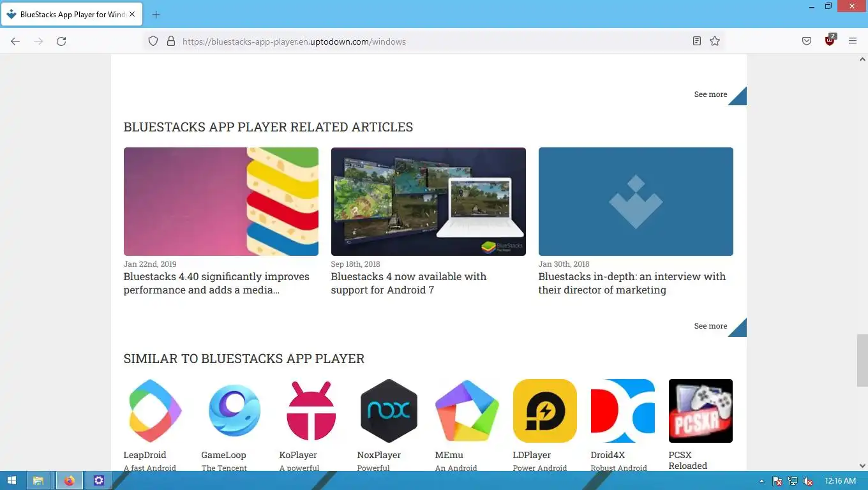868x490 pixels.
Task: Click the 'Jan 30th, 2018' date text
Action: click(x=564, y=264)
